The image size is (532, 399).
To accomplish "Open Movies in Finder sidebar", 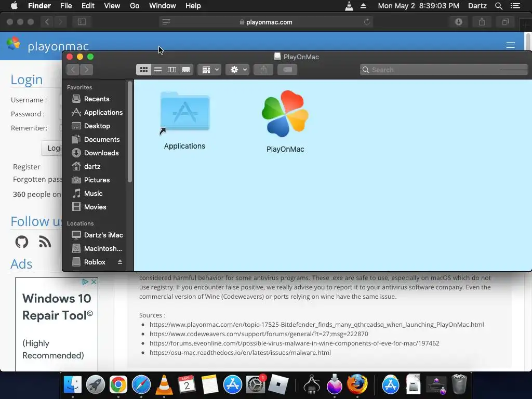I will [89, 207].
